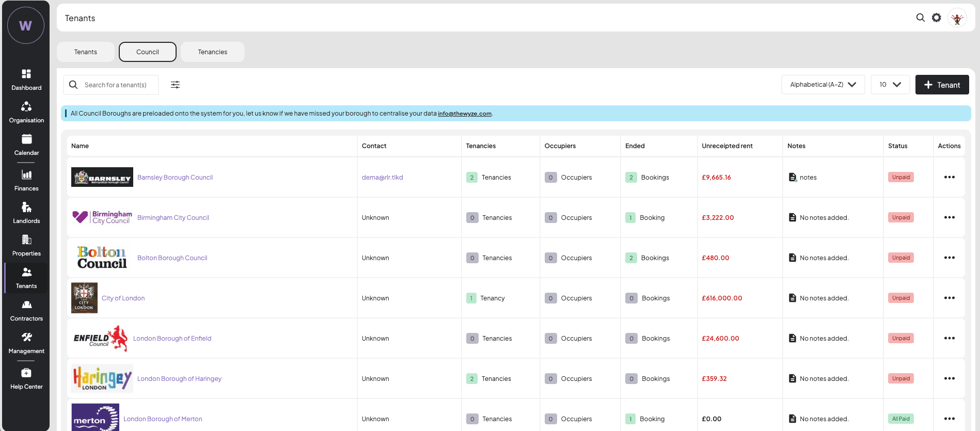Open settings gear icon
Image resolution: width=980 pixels, height=431 pixels.
tap(936, 18)
